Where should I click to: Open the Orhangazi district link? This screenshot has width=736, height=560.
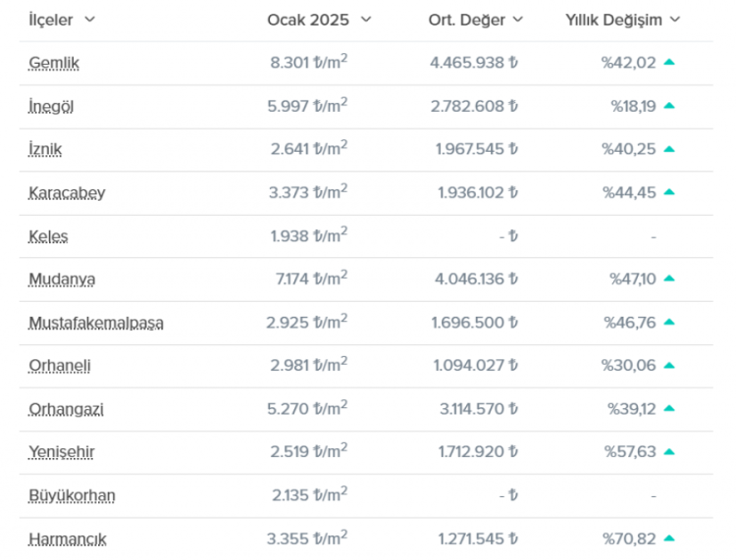click(67, 408)
